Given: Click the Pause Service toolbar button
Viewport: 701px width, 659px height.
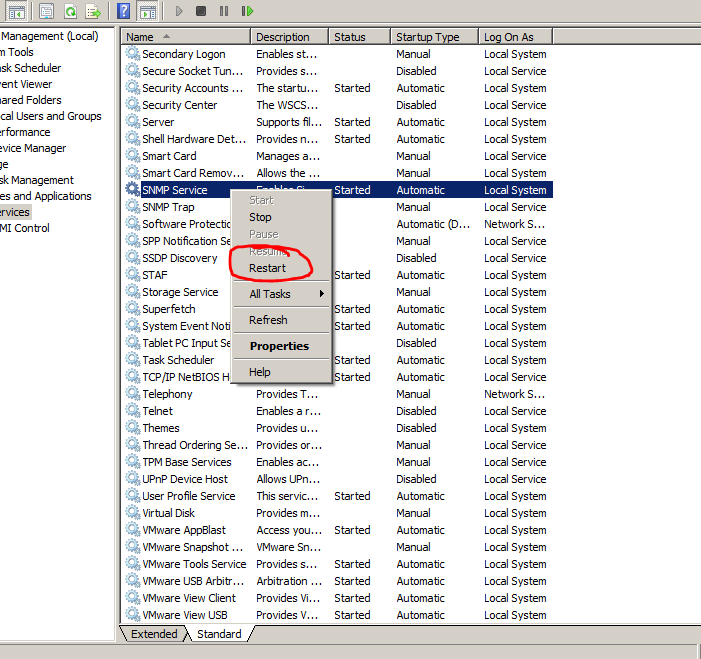Looking at the screenshot, I should pyautogui.click(x=223, y=11).
